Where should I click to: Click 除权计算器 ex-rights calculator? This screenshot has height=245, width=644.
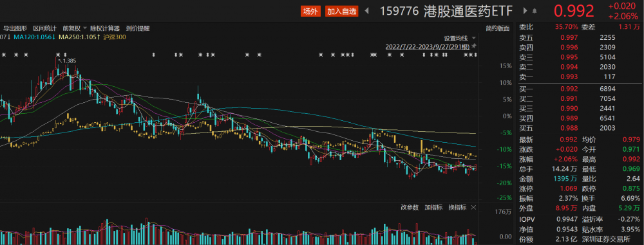click(105, 28)
